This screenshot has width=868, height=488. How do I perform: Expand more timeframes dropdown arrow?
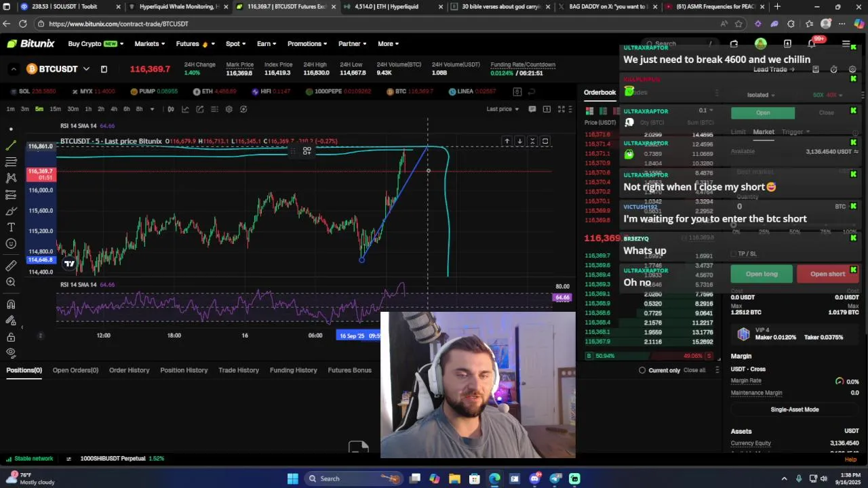click(x=152, y=109)
